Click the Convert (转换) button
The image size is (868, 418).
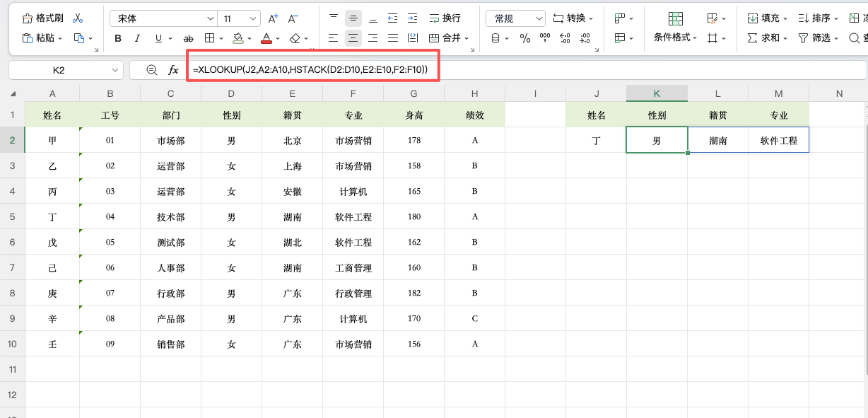pos(573,18)
